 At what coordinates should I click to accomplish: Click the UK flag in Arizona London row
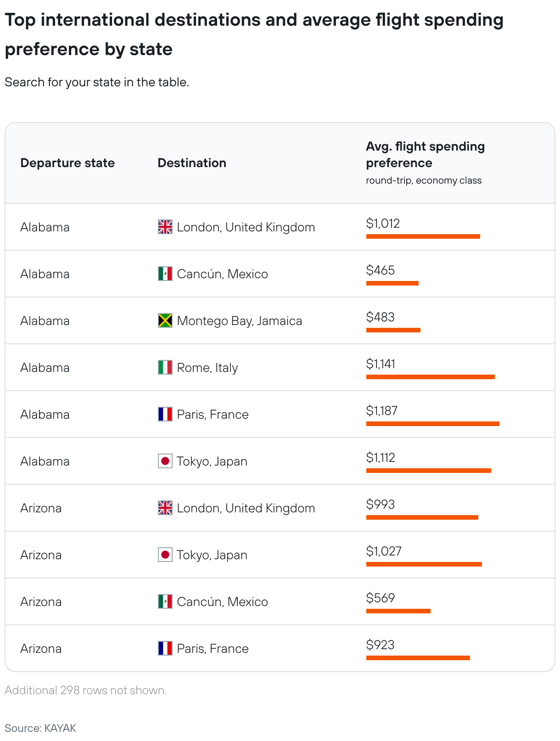[x=165, y=508]
